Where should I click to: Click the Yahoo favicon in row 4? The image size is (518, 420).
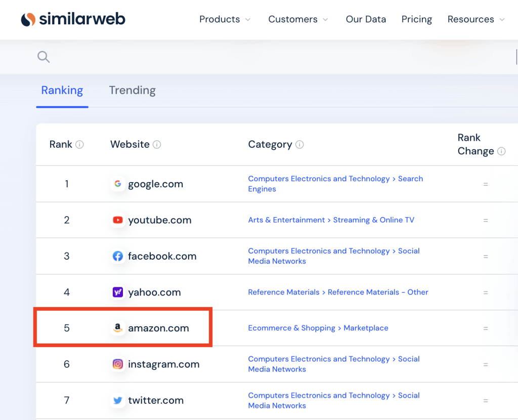117,292
